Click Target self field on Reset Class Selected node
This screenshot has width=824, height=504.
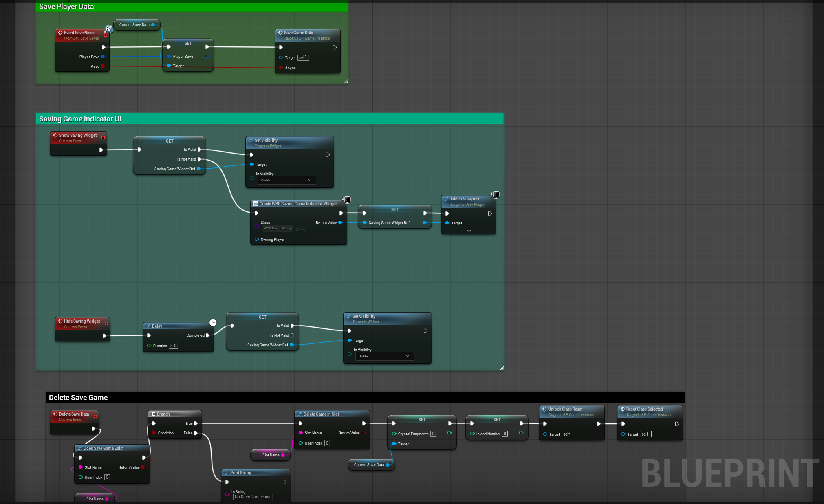[x=646, y=434]
